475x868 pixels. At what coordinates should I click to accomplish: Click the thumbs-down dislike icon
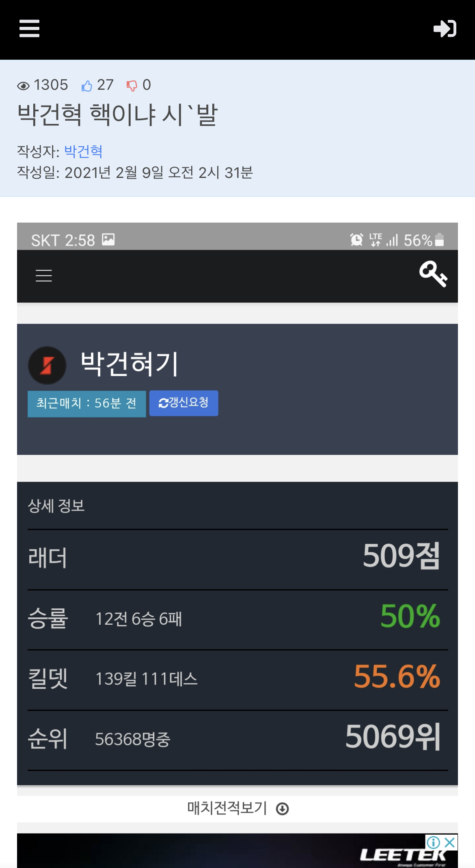pos(132,86)
